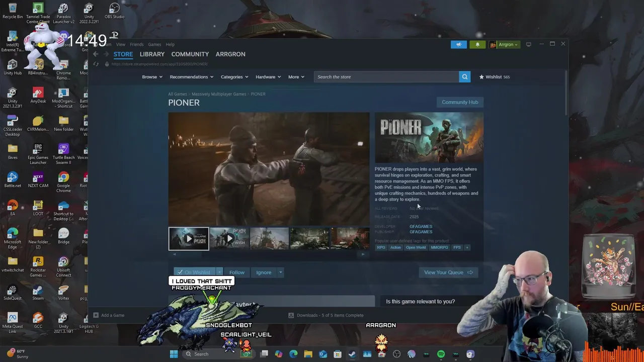This screenshot has height=362, width=644.
Task: Open Microsoft Edge from the taskbar
Action: coord(293,354)
